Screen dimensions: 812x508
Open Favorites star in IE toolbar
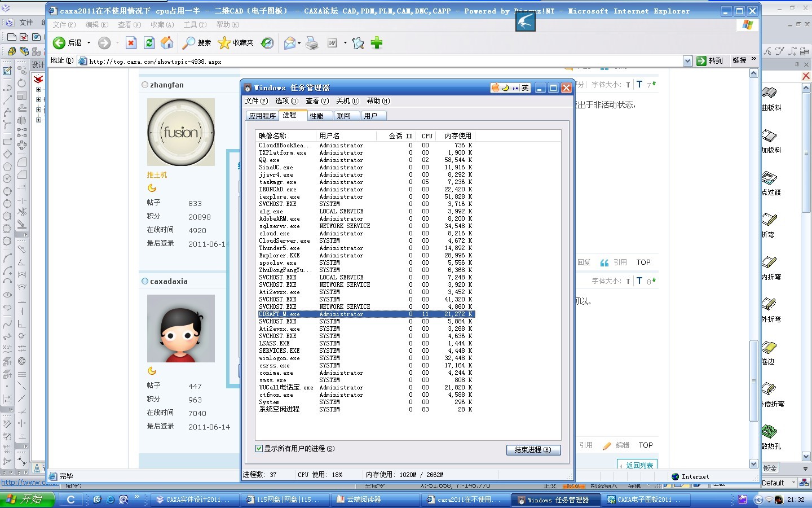[224, 43]
